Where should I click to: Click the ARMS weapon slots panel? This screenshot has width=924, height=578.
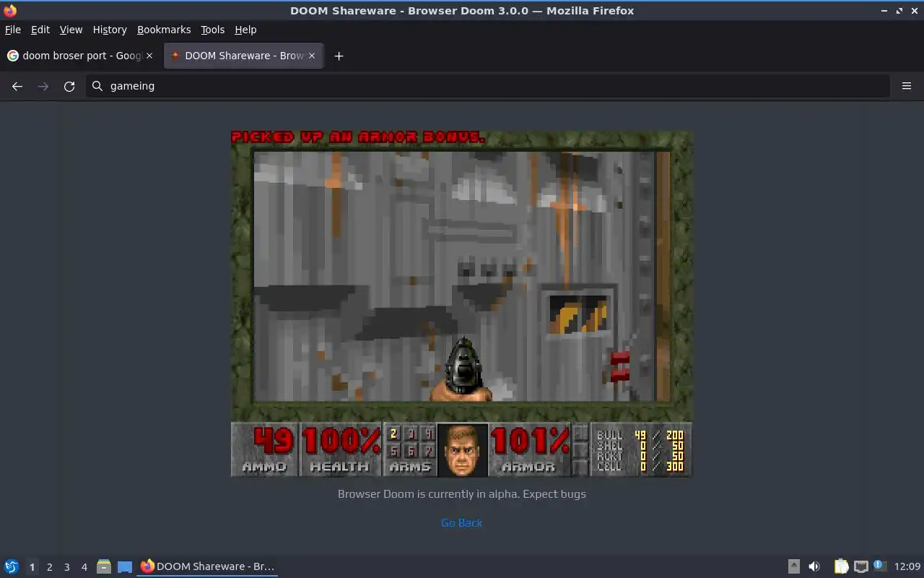(410, 450)
